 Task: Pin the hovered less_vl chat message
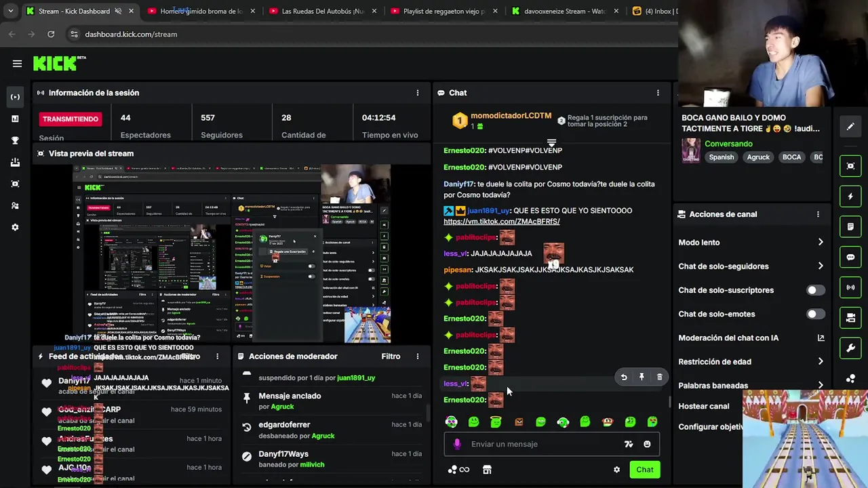pos(642,377)
